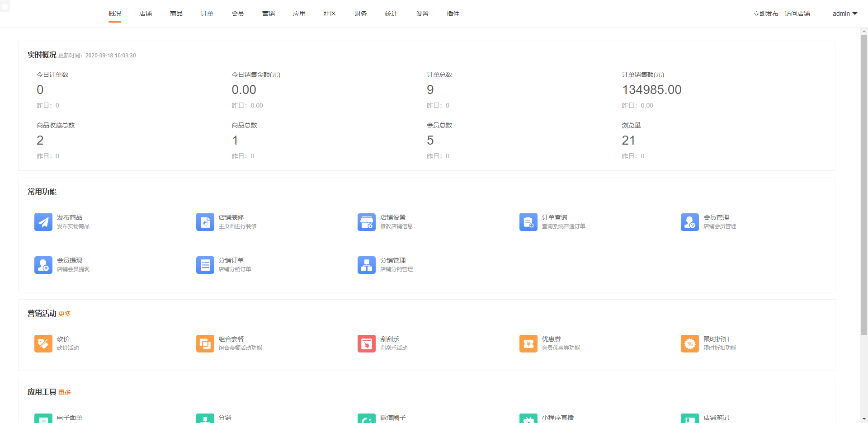
Task: Open the 会员提现 icon
Action: pyautogui.click(x=43, y=265)
